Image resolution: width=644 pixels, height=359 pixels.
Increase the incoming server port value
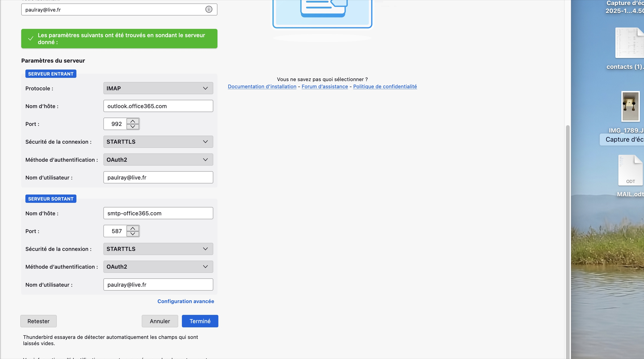(132, 121)
